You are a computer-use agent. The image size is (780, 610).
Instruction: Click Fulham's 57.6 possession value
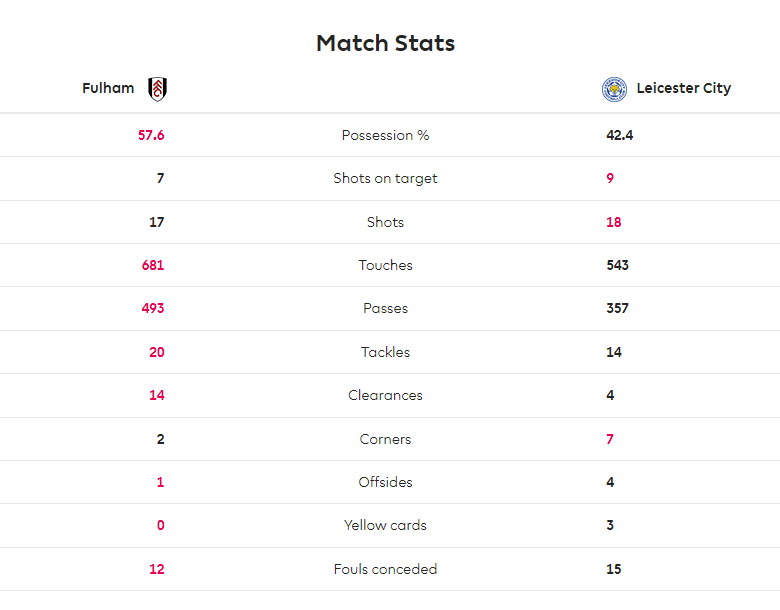coord(151,135)
